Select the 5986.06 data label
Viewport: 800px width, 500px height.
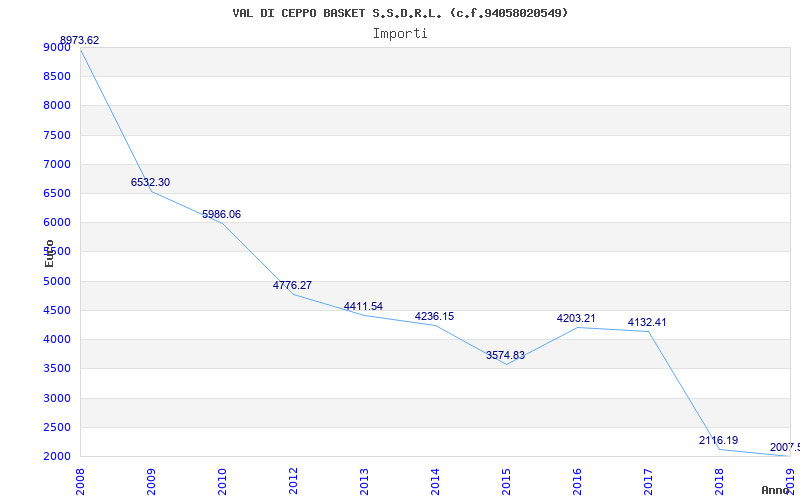tap(221, 214)
